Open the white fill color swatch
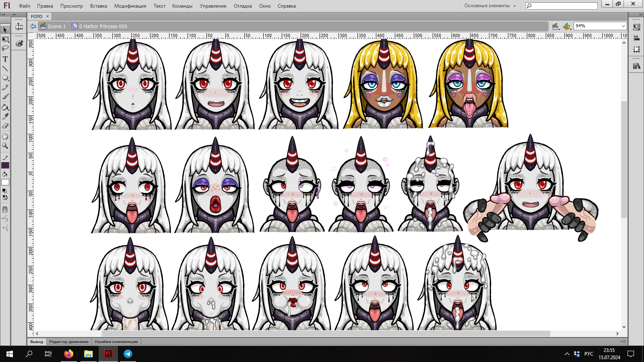The width and height of the screenshot is (644, 362). (5, 182)
